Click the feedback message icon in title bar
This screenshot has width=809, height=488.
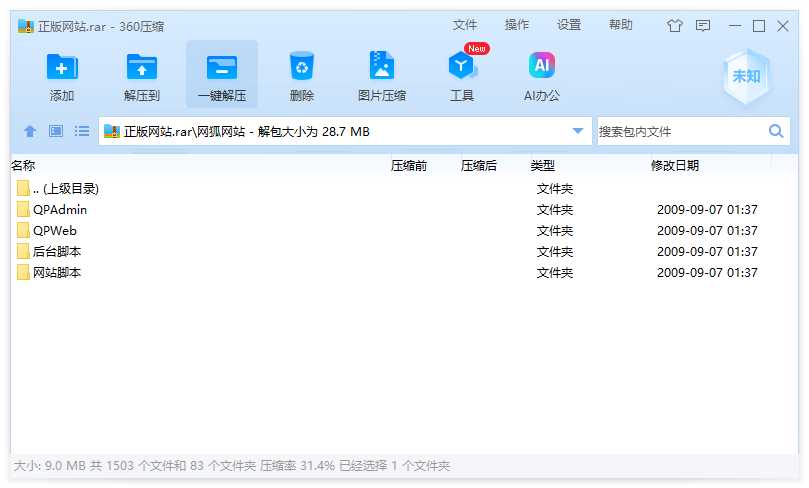pyautogui.click(x=703, y=25)
